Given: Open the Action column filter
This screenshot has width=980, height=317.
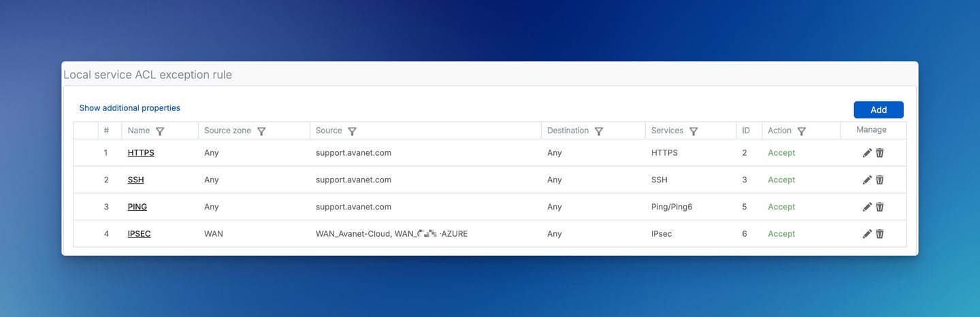Looking at the screenshot, I should click(x=802, y=131).
